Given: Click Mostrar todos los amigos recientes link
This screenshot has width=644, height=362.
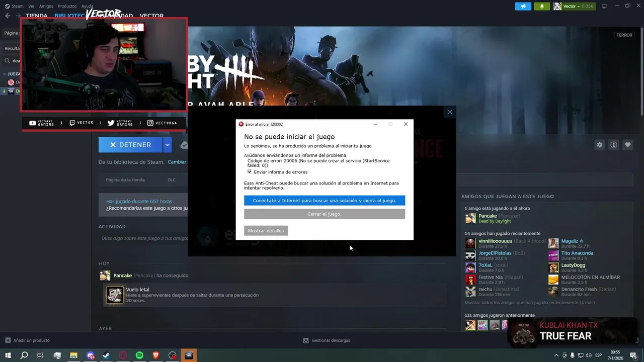Looking at the screenshot, I should 530,303.
